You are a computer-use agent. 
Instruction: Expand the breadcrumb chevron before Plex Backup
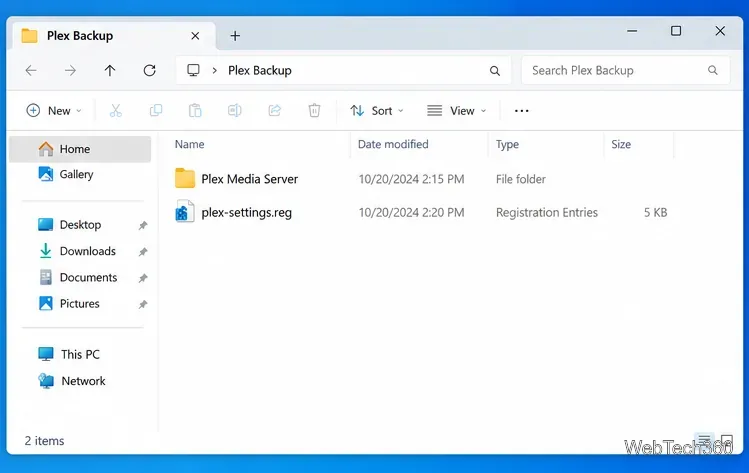tap(214, 71)
